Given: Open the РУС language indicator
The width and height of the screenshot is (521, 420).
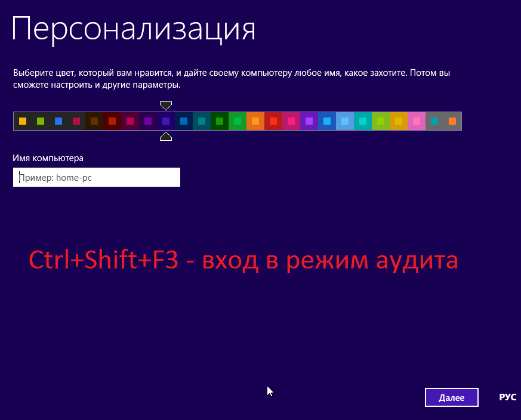Looking at the screenshot, I should tap(507, 397).
